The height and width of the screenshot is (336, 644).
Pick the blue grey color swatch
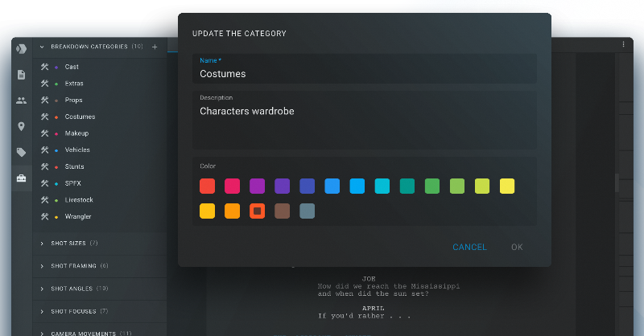[308, 211]
